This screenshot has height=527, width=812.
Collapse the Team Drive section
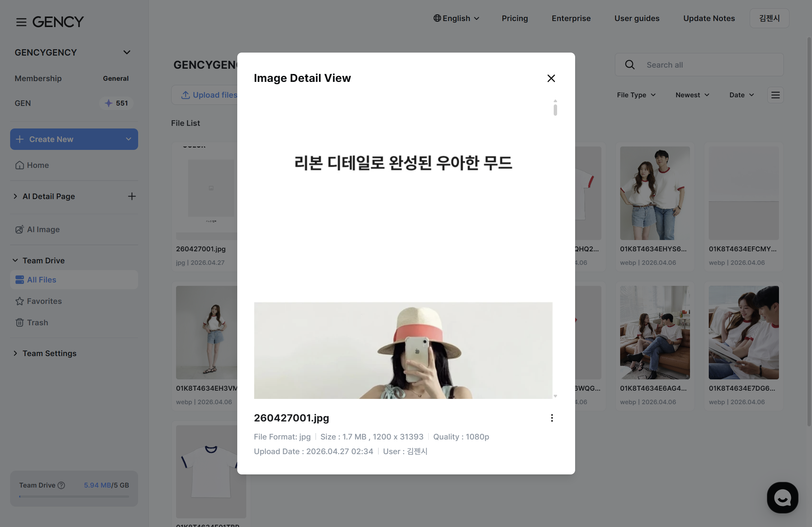(15, 261)
